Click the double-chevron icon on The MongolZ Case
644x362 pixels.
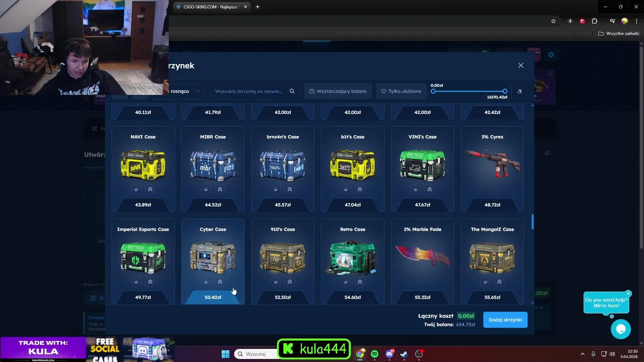click(500, 282)
